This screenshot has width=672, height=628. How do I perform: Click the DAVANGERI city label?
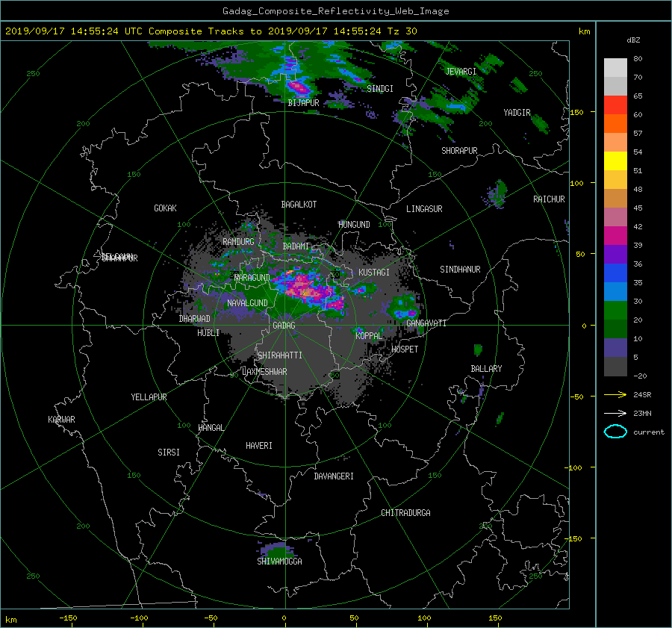click(x=334, y=476)
